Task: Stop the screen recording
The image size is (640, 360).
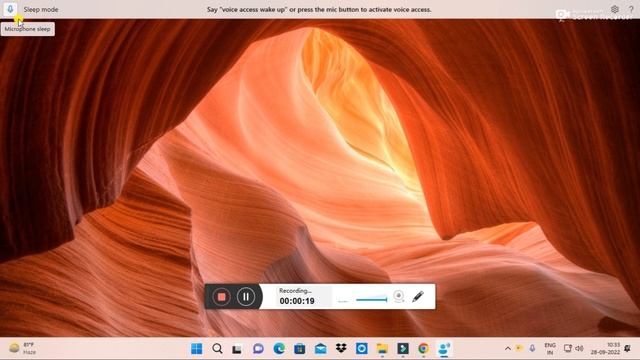Action: (x=222, y=297)
